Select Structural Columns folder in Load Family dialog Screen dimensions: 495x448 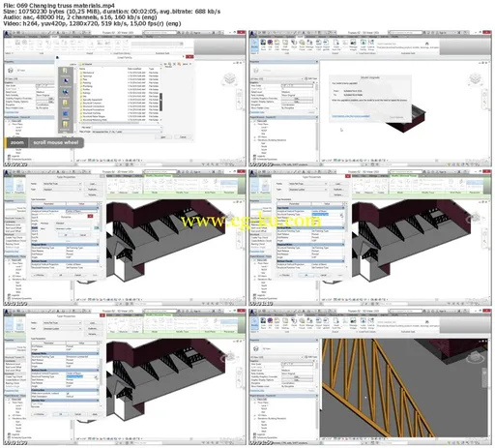[x=92, y=104]
